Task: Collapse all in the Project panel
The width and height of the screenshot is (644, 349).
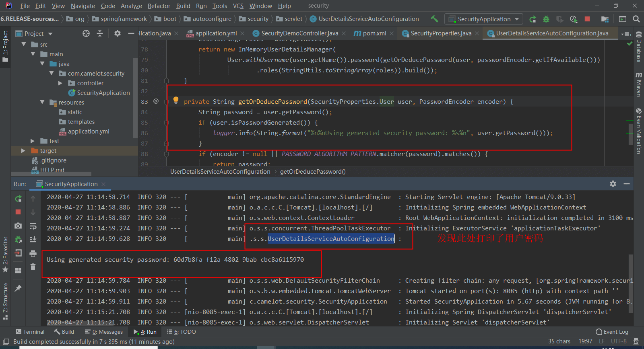Action: point(100,33)
